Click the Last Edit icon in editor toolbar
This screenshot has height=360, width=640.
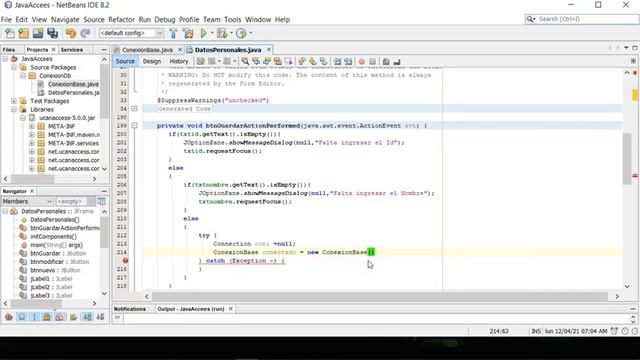[201, 61]
